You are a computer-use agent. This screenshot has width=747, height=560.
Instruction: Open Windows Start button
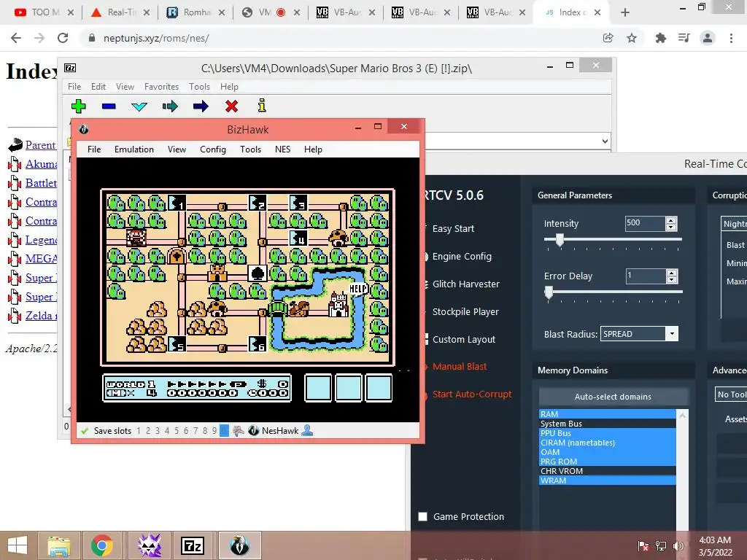click(18, 545)
